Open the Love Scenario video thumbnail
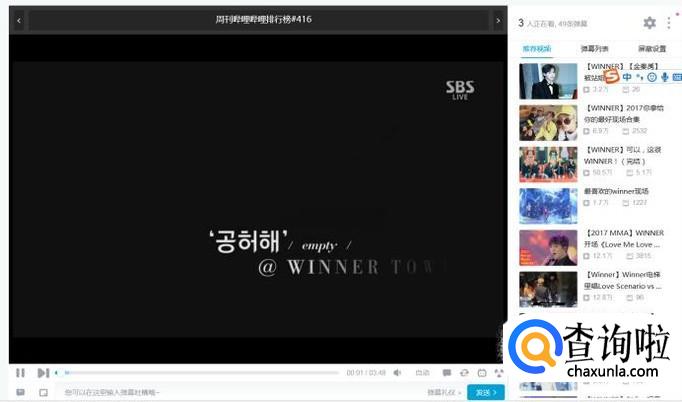Image resolution: width=682 pixels, height=402 pixels. (548, 290)
